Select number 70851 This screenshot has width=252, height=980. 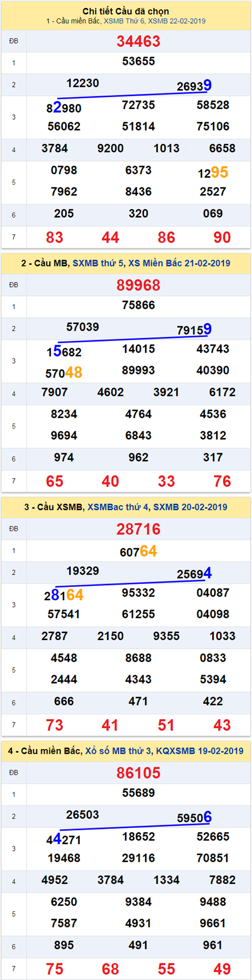(x=213, y=858)
